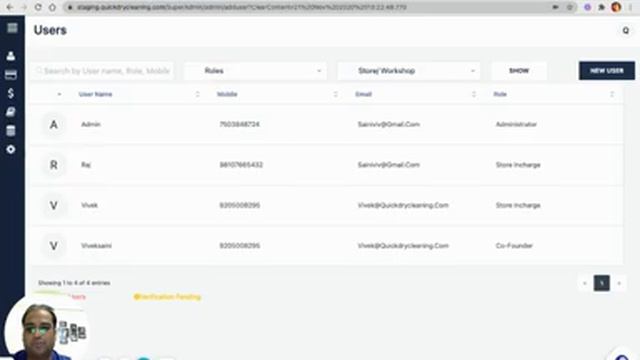Select the Vivek user name
The height and width of the screenshot is (360, 640).
[x=89, y=205]
